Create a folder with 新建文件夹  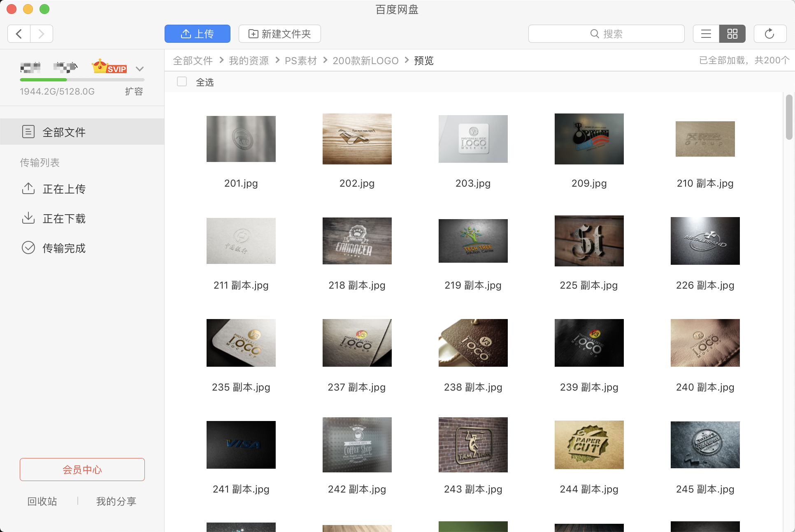(x=280, y=34)
